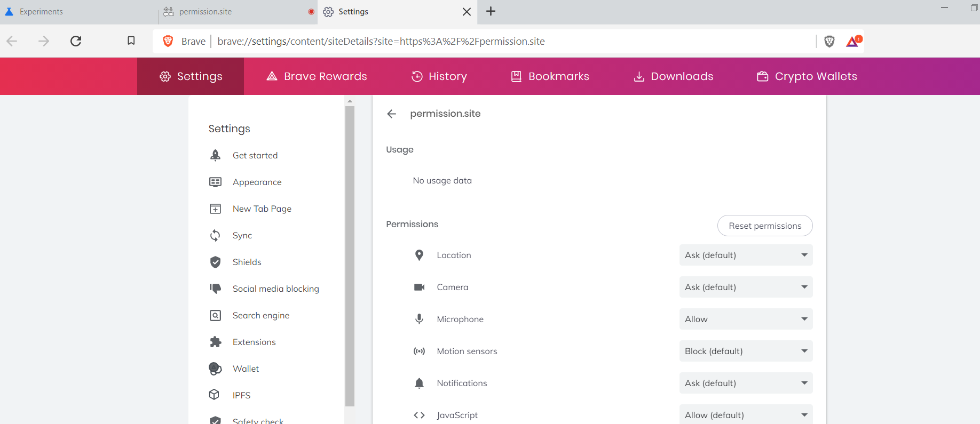This screenshot has height=424, width=980.
Task: Open Sync settings page
Action: pyautogui.click(x=242, y=235)
